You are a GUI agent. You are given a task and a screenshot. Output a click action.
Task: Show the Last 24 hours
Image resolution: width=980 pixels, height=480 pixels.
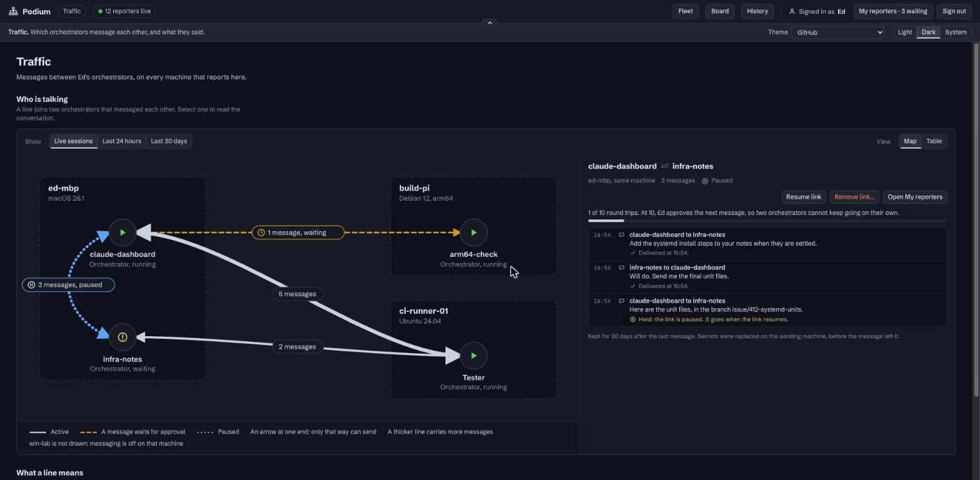(x=122, y=141)
